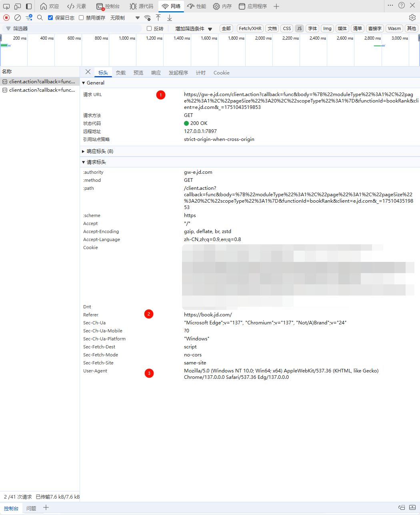Switch to 标头 (Headers) tab
This screenshot has width=420, height=515.
[x=103, y=72]
